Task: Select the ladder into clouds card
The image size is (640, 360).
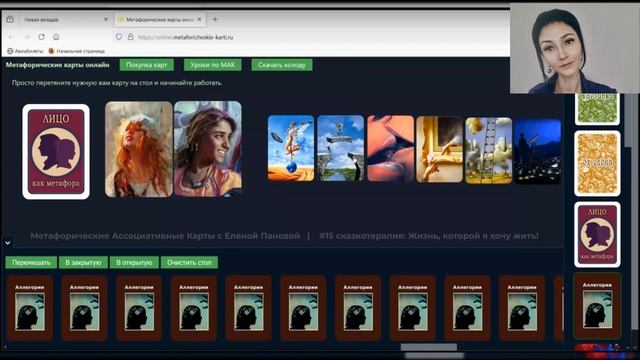Action: (489, 150)
